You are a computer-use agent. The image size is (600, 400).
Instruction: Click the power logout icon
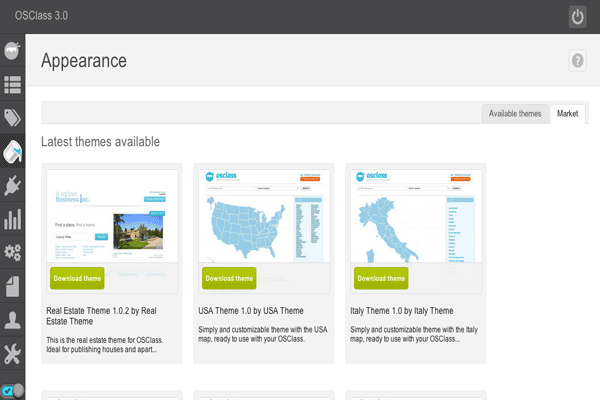(577, 16)
